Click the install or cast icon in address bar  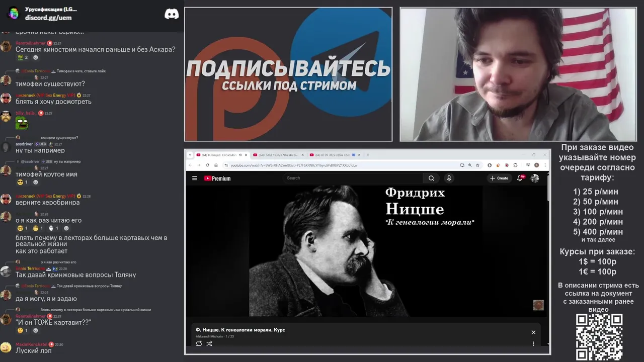462,165
